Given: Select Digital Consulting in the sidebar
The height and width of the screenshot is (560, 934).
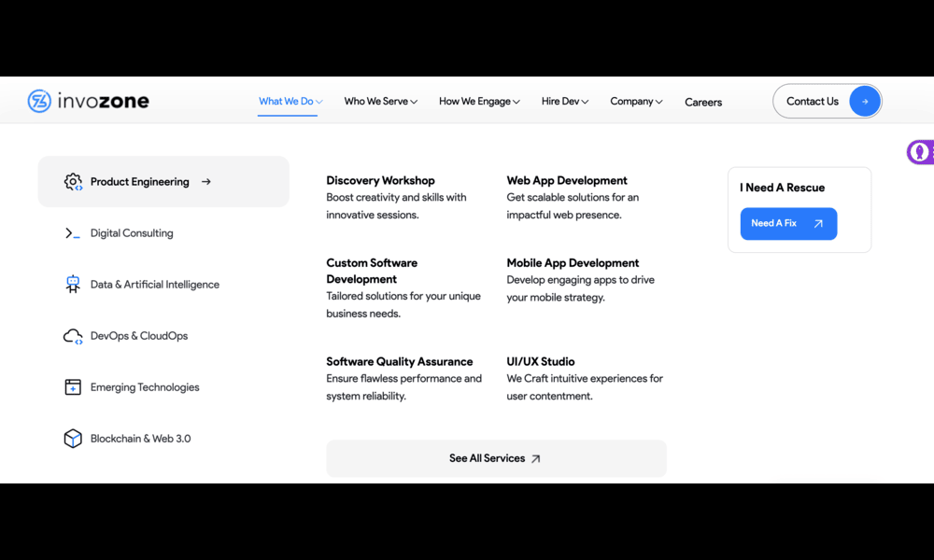Looking at the screenshot, I should [x=132, y=233].
